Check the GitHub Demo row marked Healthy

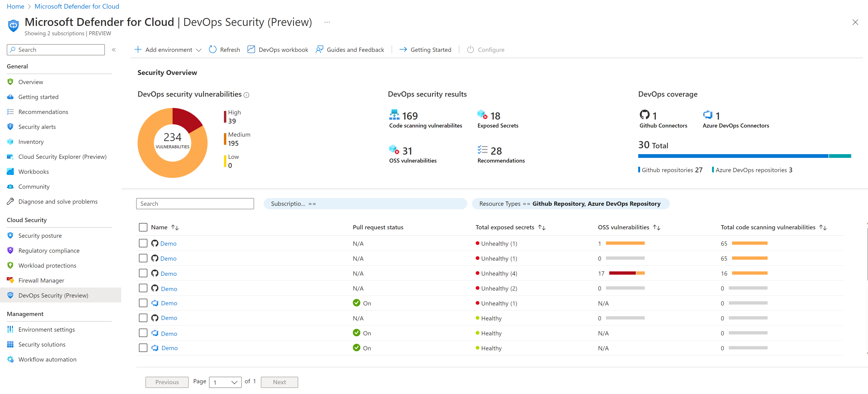pos(143,318)
